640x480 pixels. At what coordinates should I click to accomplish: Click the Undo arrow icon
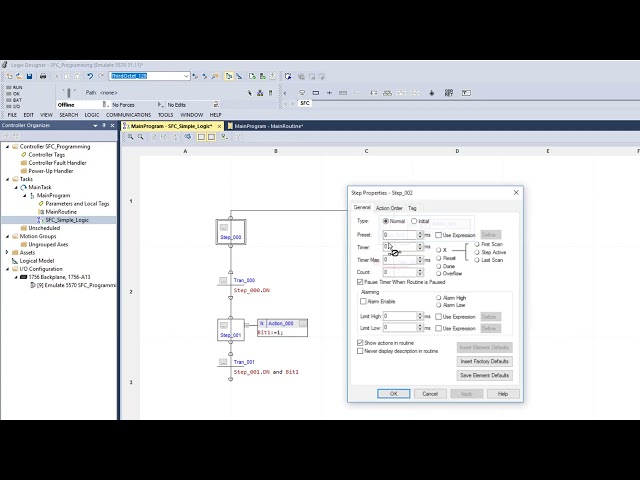[90, 76]
